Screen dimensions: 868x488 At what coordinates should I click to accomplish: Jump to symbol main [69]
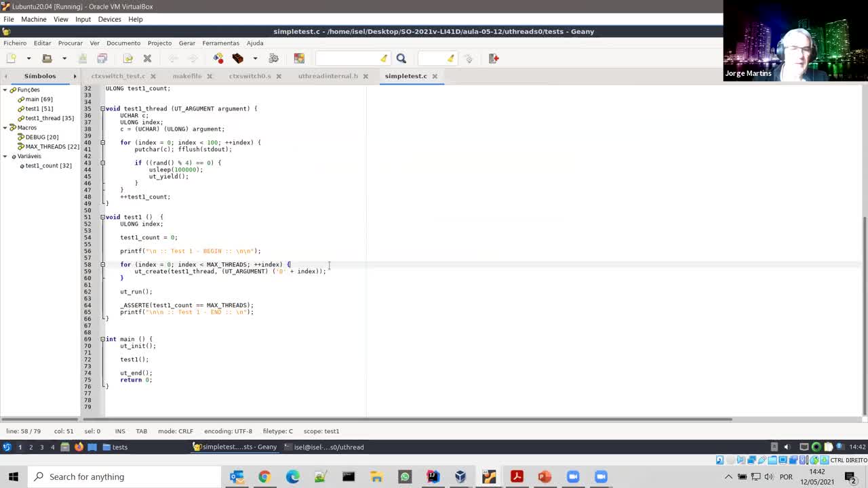[39, 99]
